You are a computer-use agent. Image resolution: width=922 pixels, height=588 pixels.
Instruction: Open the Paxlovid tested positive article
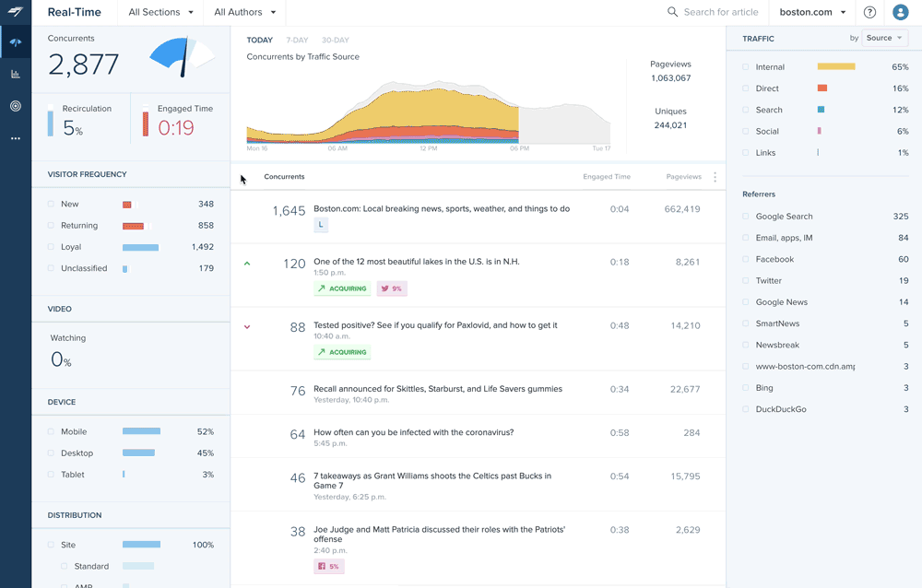click(478, 338)
